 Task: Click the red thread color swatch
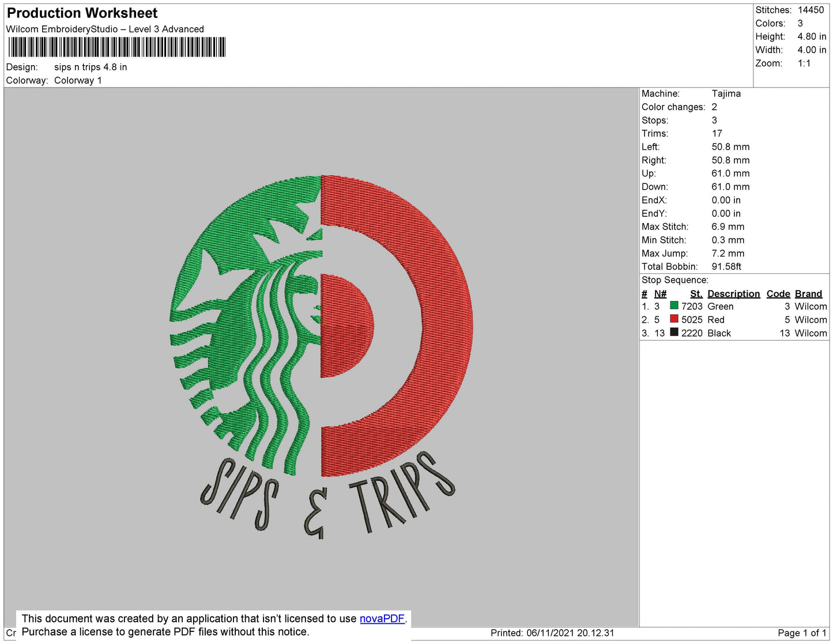pos(674,318)
